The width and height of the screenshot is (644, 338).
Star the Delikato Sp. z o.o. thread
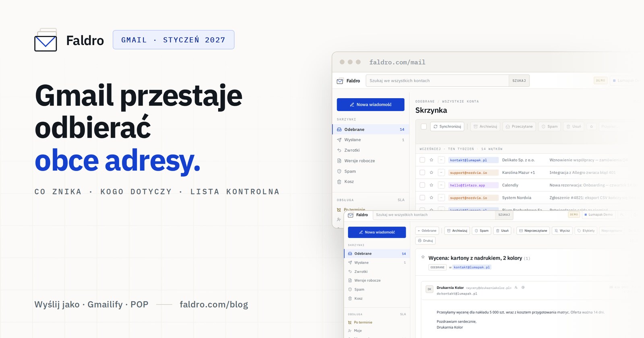pos(431,160)
